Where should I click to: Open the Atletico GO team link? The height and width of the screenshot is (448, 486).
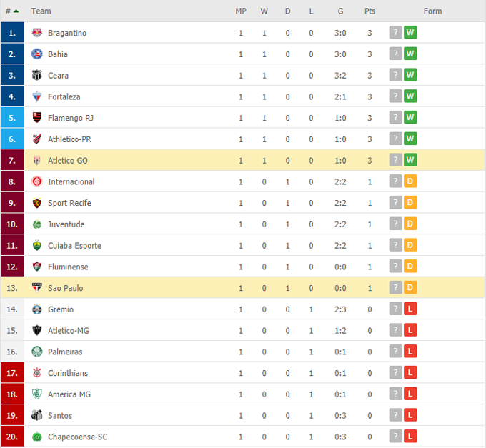[x=68, y=161]
